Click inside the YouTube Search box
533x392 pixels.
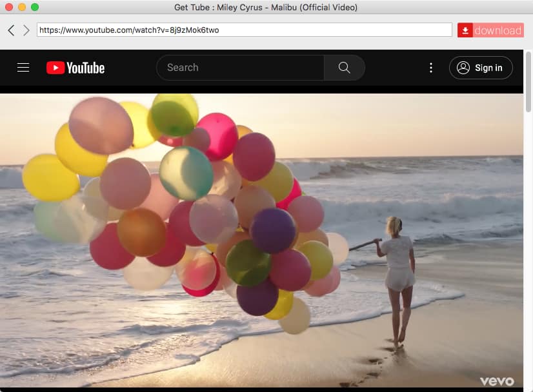click(239, 67)
